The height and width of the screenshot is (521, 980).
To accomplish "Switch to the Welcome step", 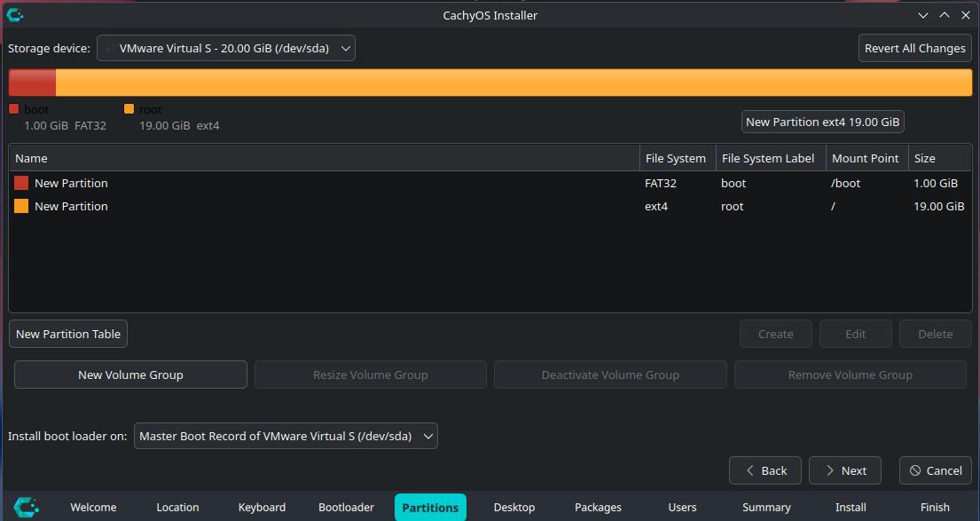I will pos(93,507).
